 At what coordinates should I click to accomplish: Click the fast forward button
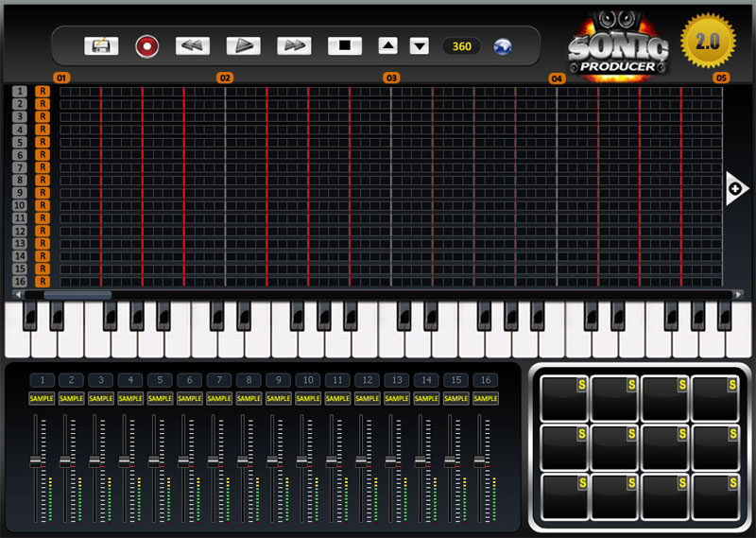coord(293,45)
